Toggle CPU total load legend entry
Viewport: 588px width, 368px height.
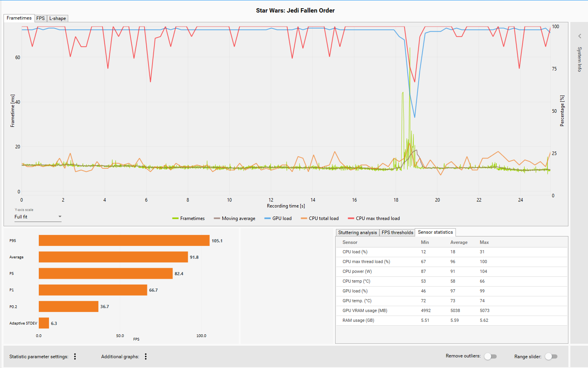320,218
